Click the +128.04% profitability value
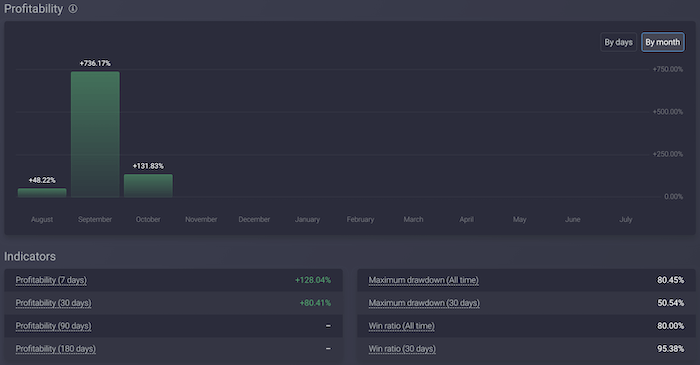The width and height of the screenshot is (700, 365). click(313, 280)
